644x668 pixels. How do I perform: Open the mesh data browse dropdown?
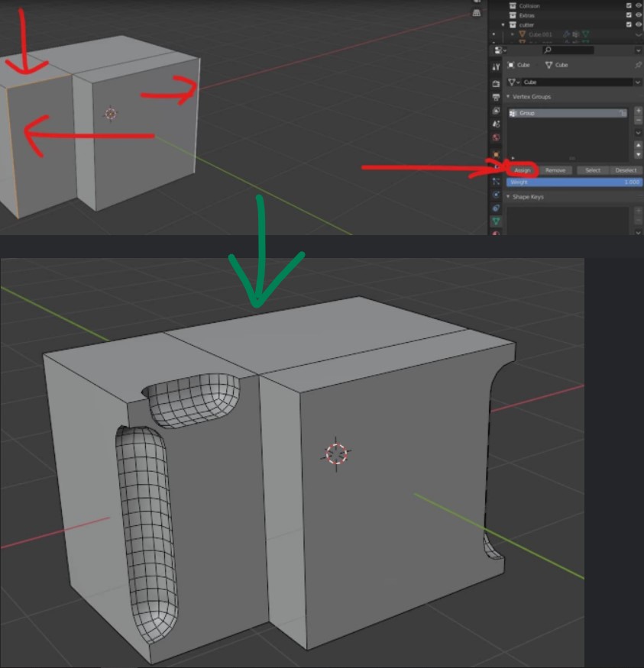[513, 82]
